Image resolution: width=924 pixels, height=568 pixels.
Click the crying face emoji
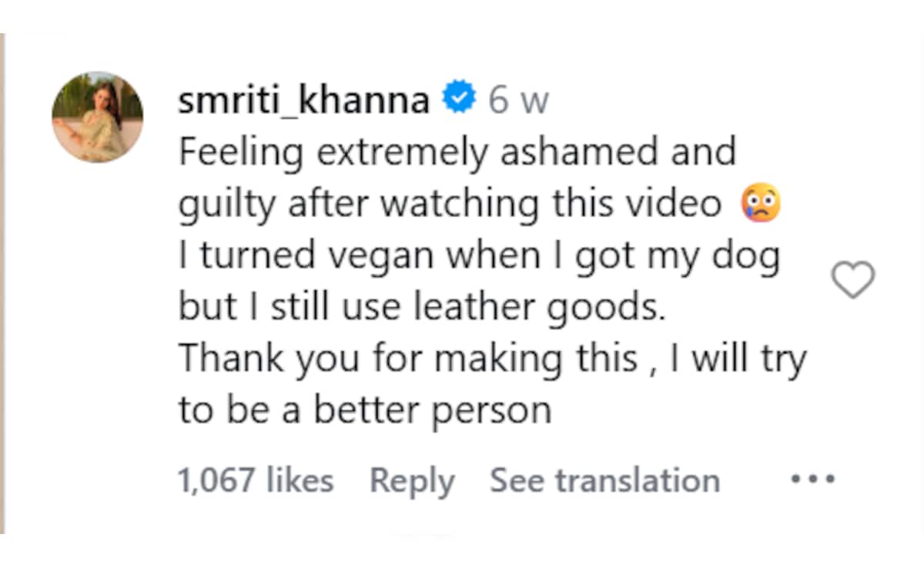[x=760, y=204]
